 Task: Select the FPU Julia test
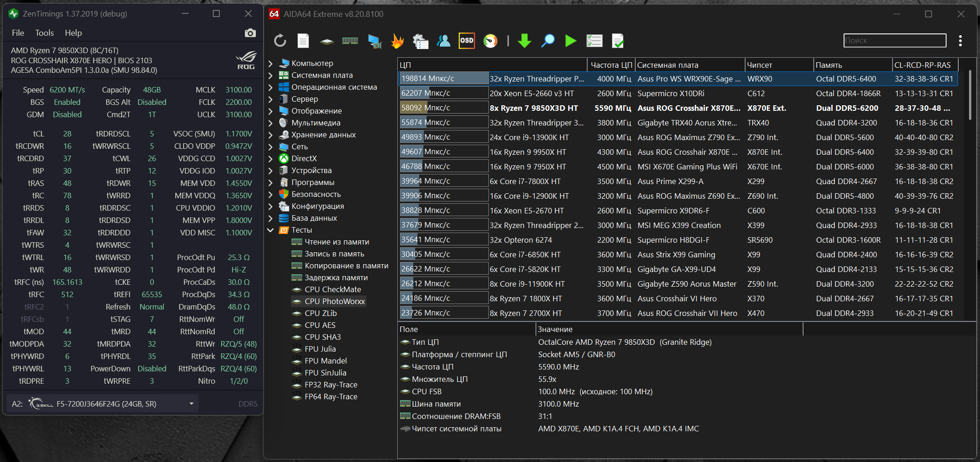(x=320, y=349)
